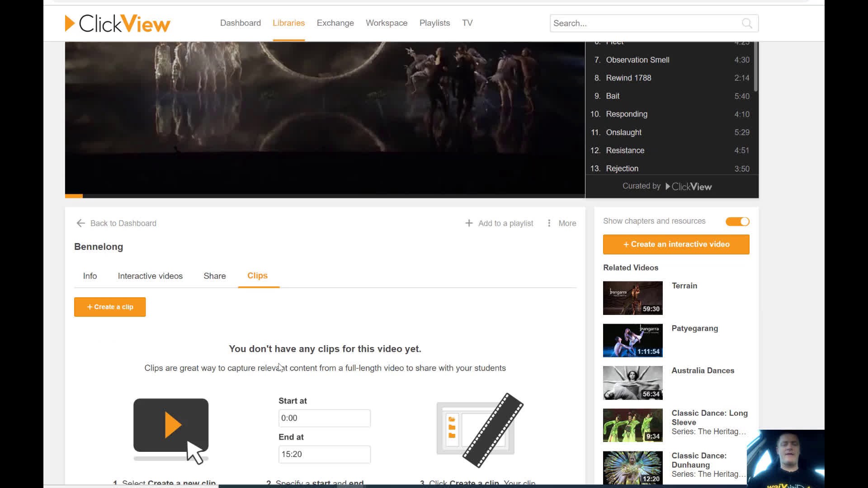Click the Start at time field
The image size is (868, 488).
[x=325, y=418]
